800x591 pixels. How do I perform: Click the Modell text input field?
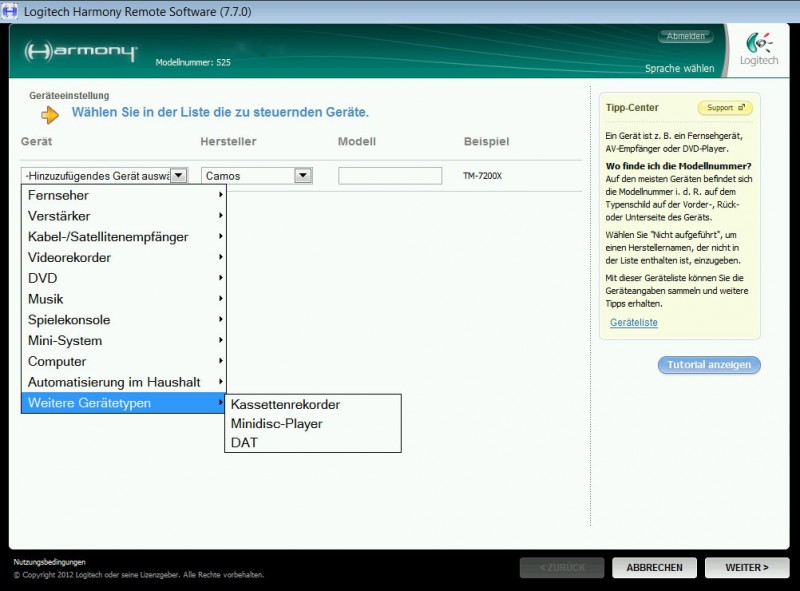click(390, 176)
